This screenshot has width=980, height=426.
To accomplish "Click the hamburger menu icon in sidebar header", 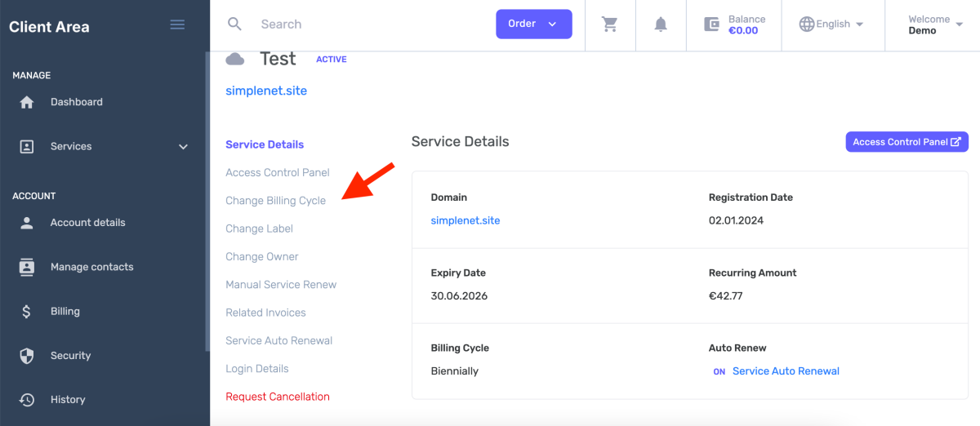I will pos(177,24).
